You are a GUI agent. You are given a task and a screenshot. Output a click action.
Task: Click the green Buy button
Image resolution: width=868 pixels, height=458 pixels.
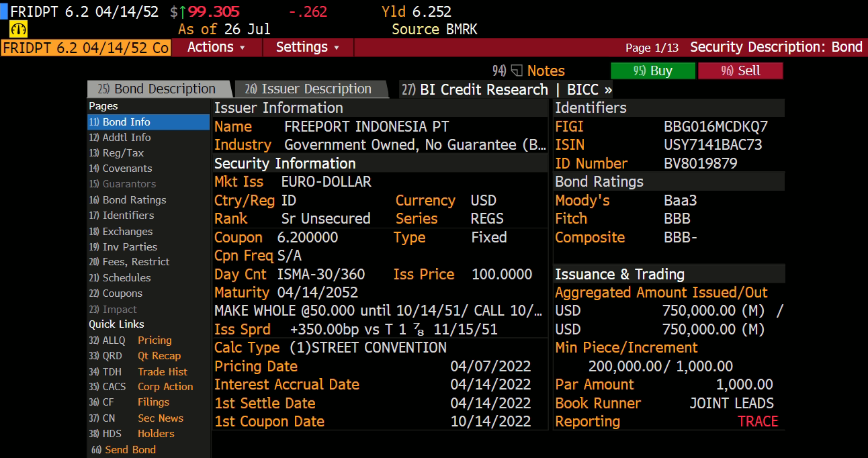click(x=653, y=71)
